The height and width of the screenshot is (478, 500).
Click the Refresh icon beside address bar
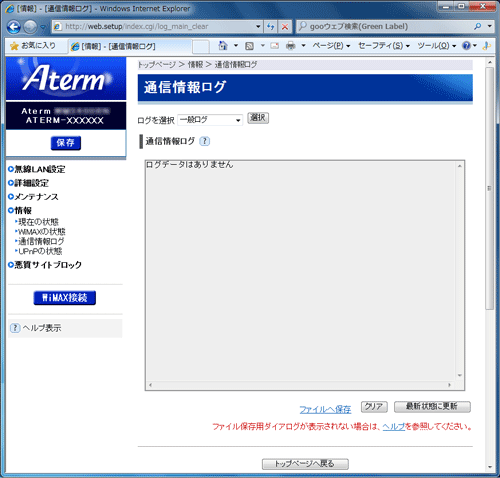tap(270, 27)
